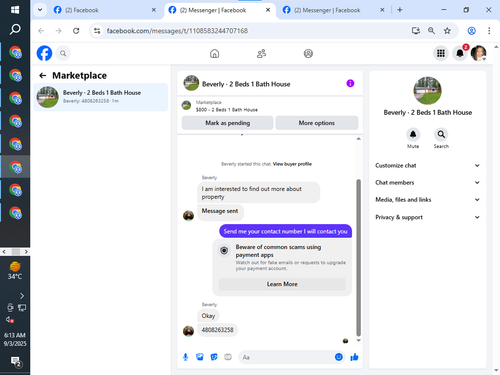This screenshot has width=500, height=375.
Task: Open a new browser tab
Action: (x=400, y=10)
